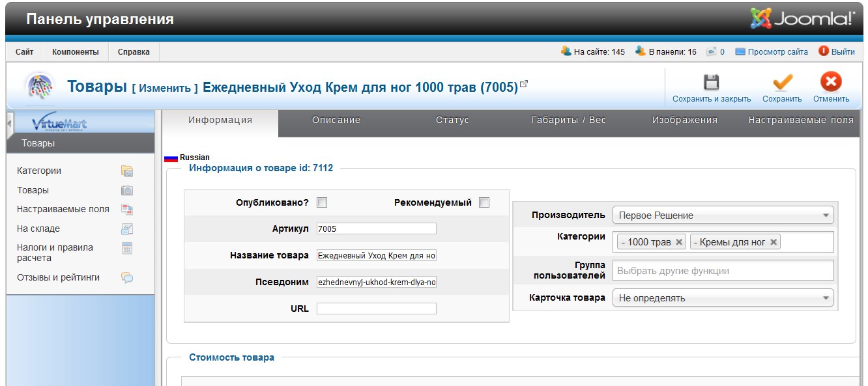
Task: Switch to the 'Описание' tab
Action: pos(336,120)
